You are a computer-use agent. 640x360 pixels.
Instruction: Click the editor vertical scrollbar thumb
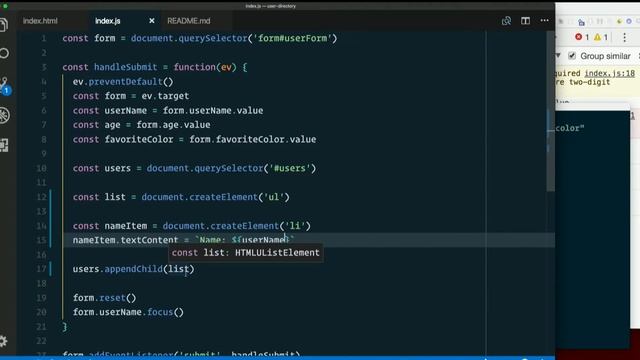point(550,110)
